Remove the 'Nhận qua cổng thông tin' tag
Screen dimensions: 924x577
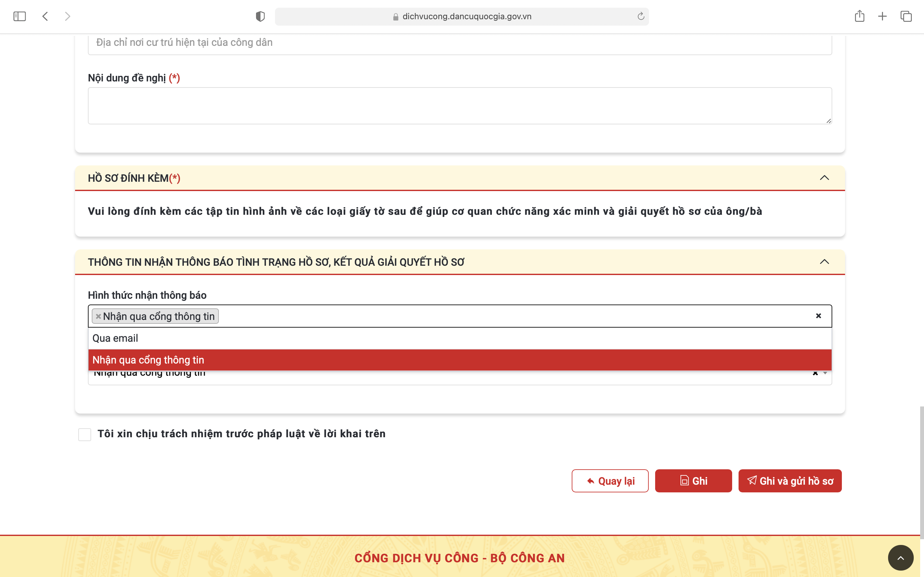pos(98,316)
